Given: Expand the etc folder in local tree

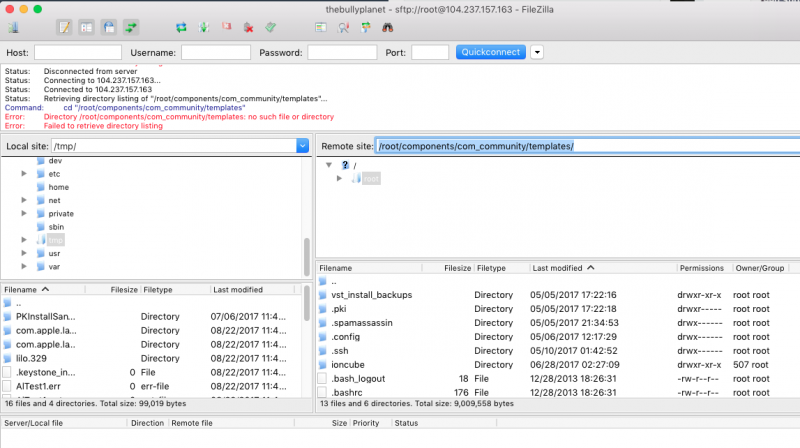Looking at the screenshot, I should pyautogui.click(x=23, y=174).
